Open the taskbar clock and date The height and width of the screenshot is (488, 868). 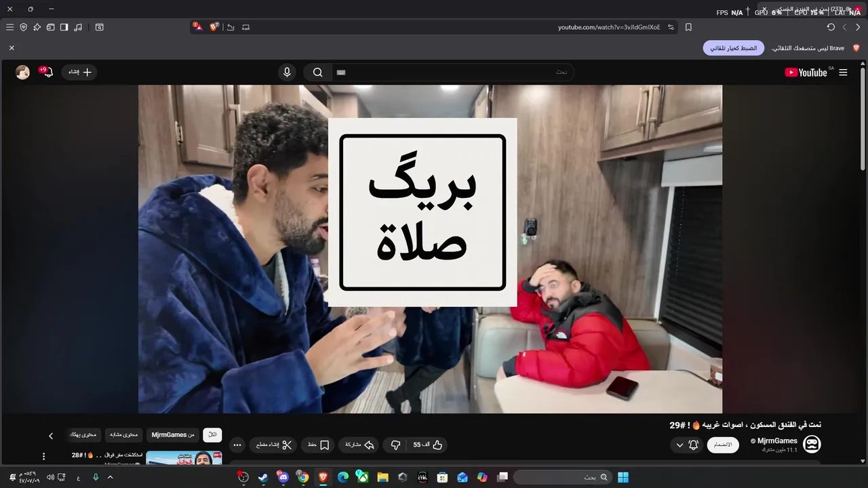(x=29, y=477)
